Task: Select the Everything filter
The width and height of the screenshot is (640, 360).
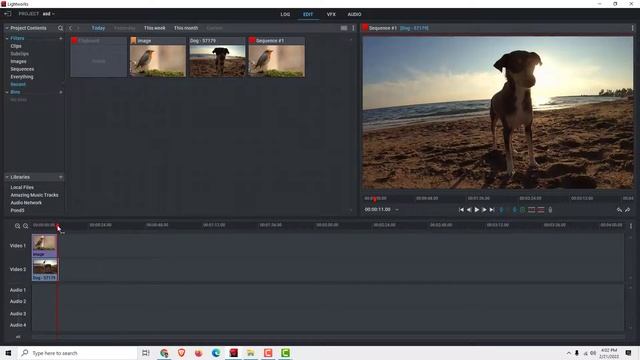Action: [22, 77]
